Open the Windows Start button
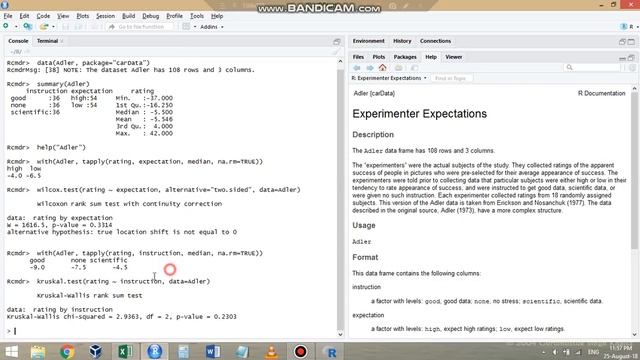Image resolution: width=640 pixels, height=360 pixels. click(11, 351)
